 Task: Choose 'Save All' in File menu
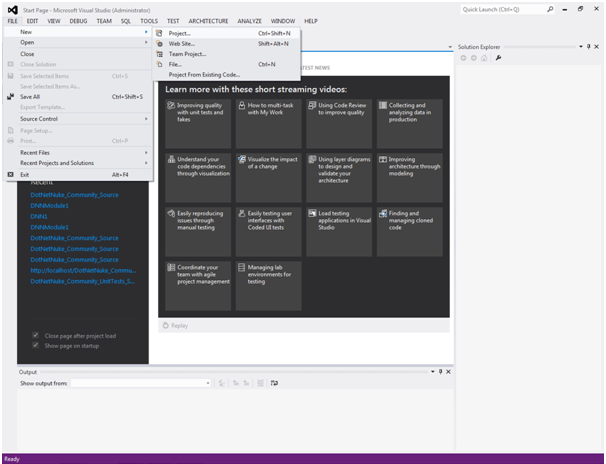click(78, 97)
